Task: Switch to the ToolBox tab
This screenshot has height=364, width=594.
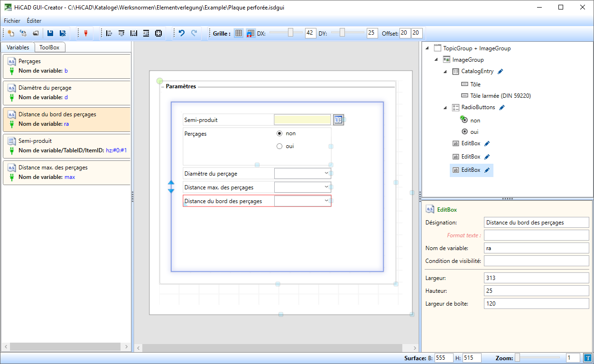Action: [49, 47]
